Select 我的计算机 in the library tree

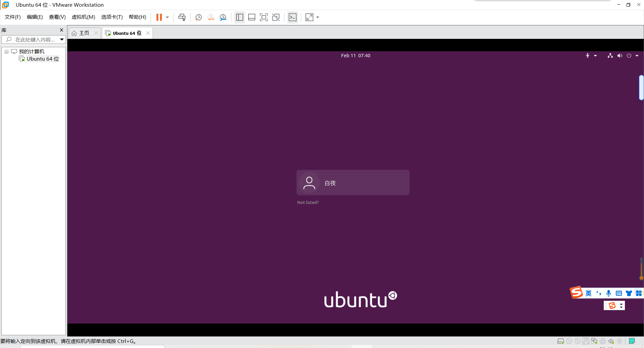click(32, 52)
